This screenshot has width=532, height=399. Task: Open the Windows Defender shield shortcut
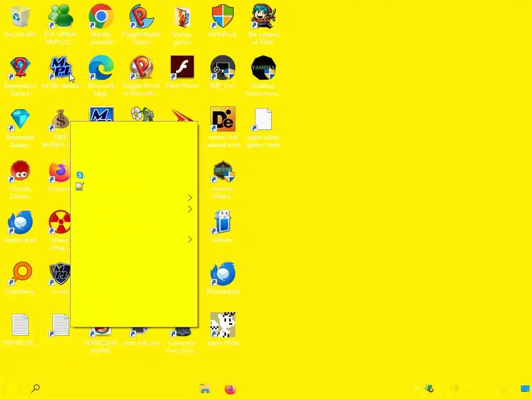(222, 17)
